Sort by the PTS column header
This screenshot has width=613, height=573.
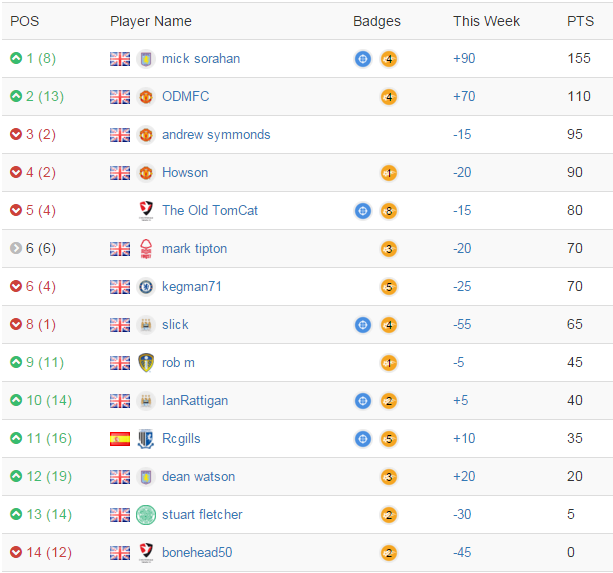580,21
